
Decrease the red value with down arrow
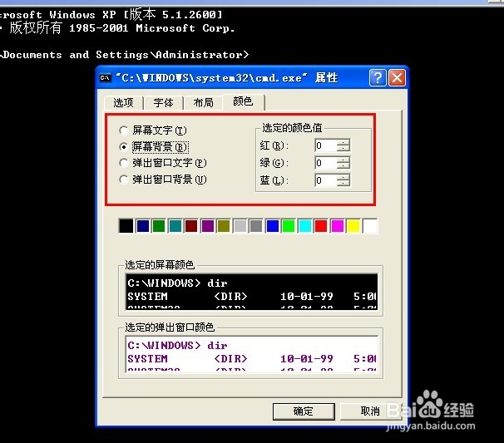(x=343, y=149)
